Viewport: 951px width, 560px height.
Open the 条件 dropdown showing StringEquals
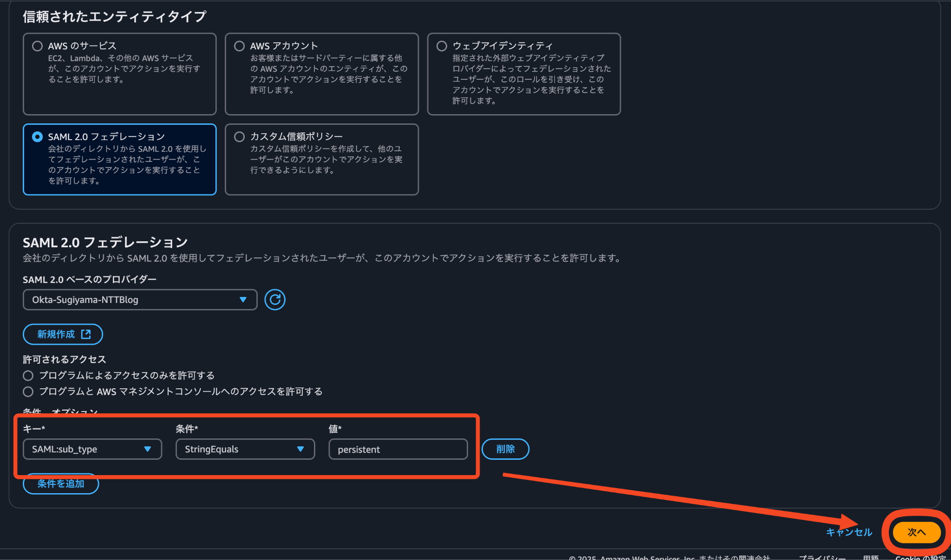tap(245, 449)
